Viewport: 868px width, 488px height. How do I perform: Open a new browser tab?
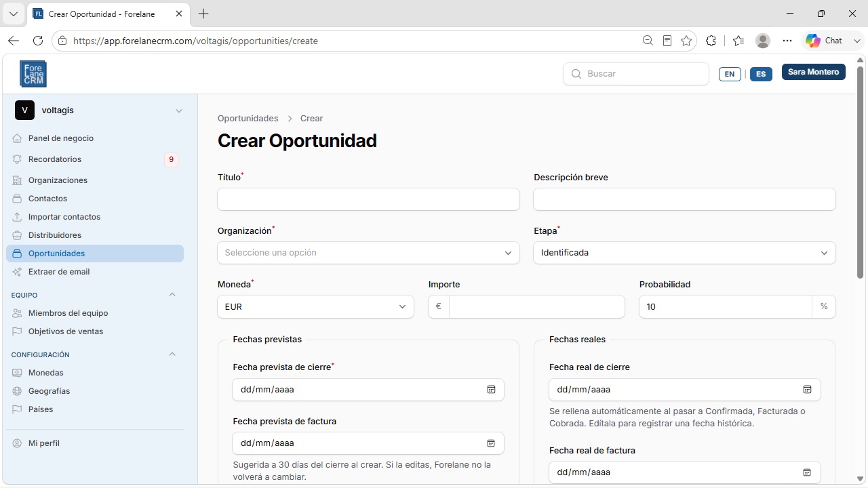pyautogui.click(x=203, y=14)
